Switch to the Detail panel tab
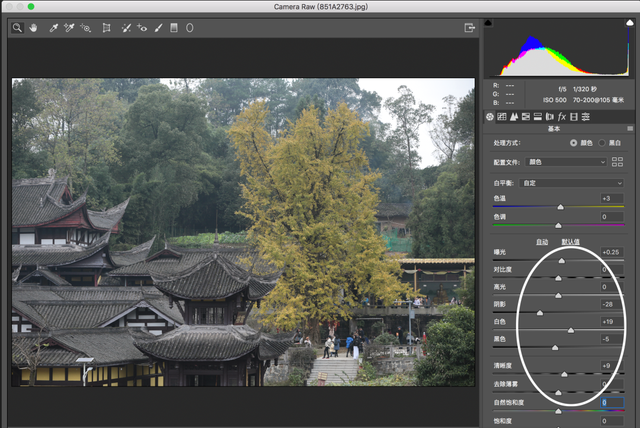 514,117
